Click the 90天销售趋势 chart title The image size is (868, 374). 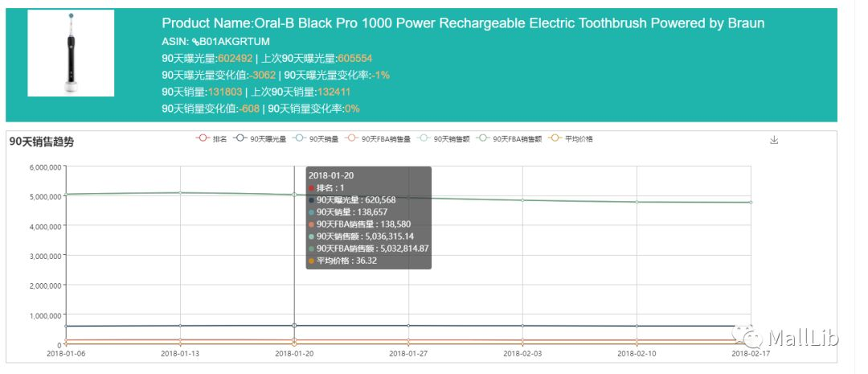tap(42, 142)
